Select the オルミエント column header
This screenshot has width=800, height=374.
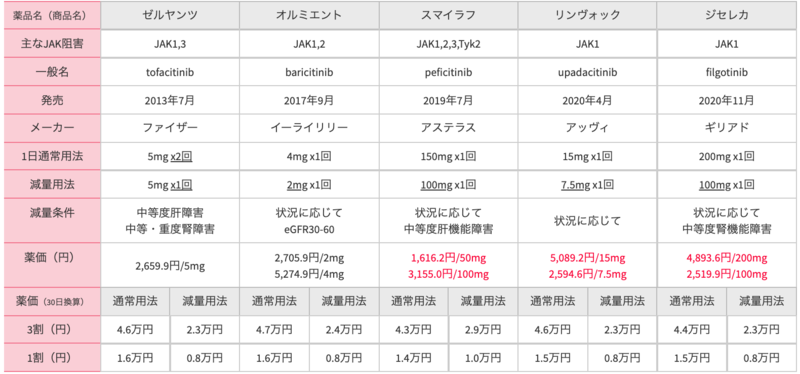click(309, 15)
